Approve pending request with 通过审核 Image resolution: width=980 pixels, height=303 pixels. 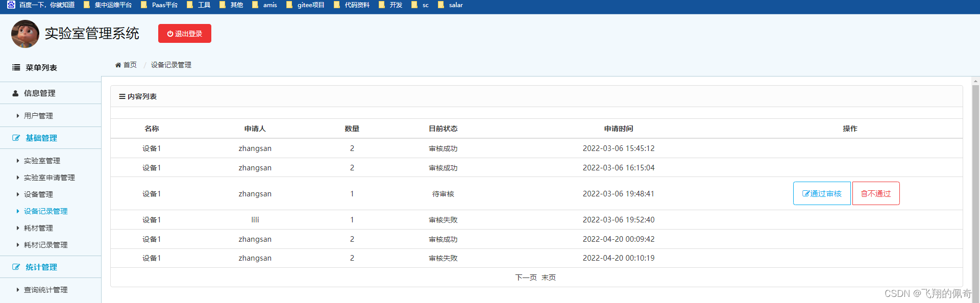[x=822, y=194]
